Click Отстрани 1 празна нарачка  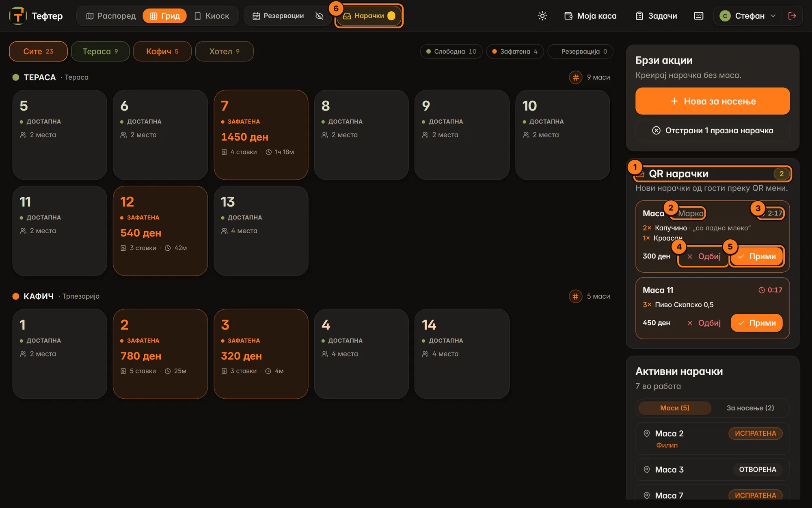click(x=713, y=130)
